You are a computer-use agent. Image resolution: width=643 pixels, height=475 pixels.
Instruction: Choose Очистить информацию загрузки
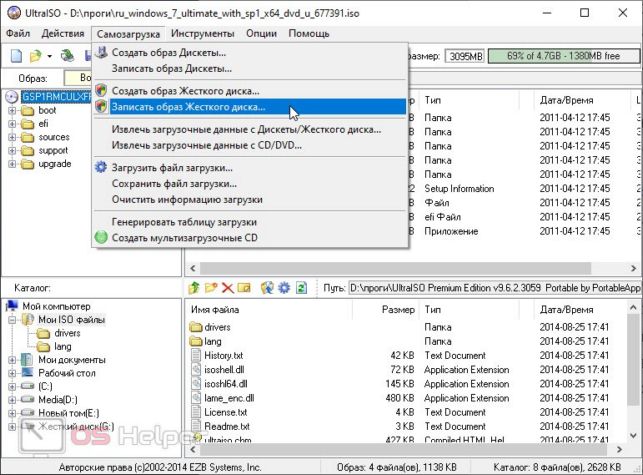click(x=250, y=199)
